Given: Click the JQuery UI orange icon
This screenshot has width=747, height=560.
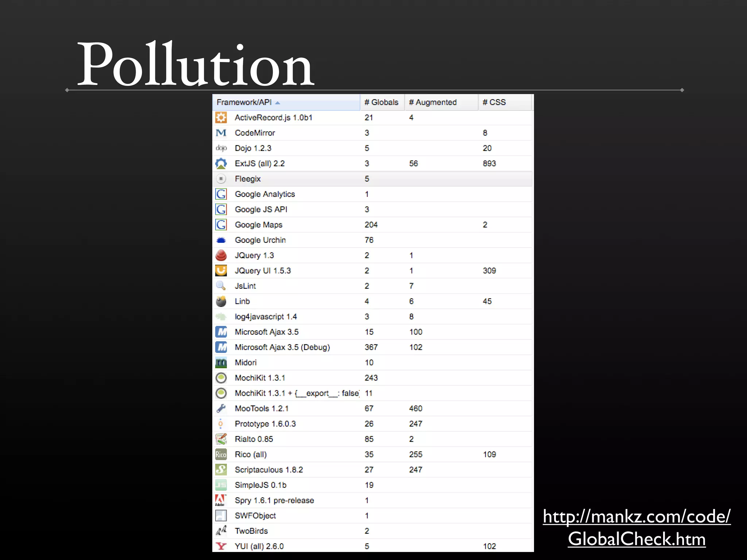Looking at the screenshot, I should pos(221,271).
